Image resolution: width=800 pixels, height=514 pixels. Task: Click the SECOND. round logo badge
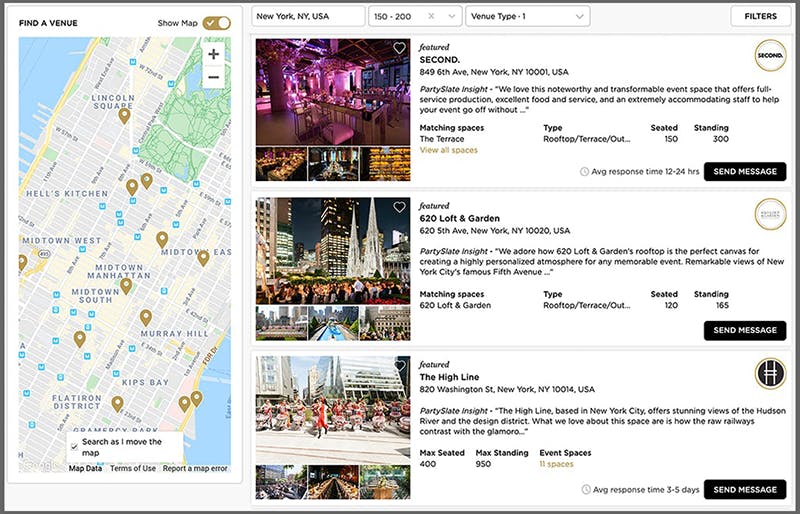pos(770,55)
